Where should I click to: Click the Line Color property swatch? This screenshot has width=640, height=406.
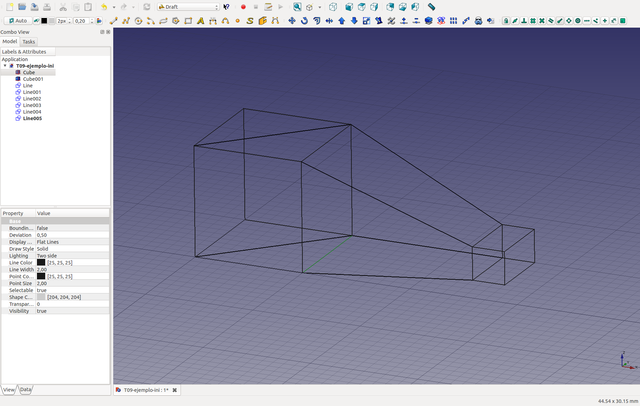[x=41, y=262]
